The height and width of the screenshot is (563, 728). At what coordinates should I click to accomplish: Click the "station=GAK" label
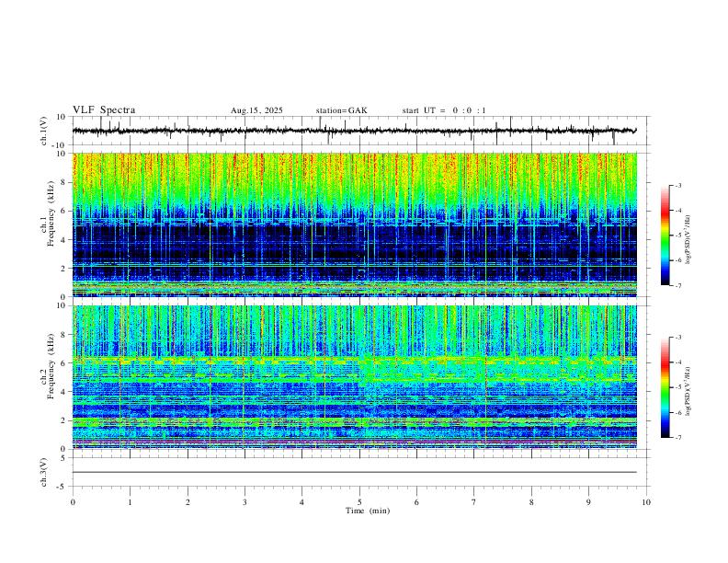[x=342, y=110]
